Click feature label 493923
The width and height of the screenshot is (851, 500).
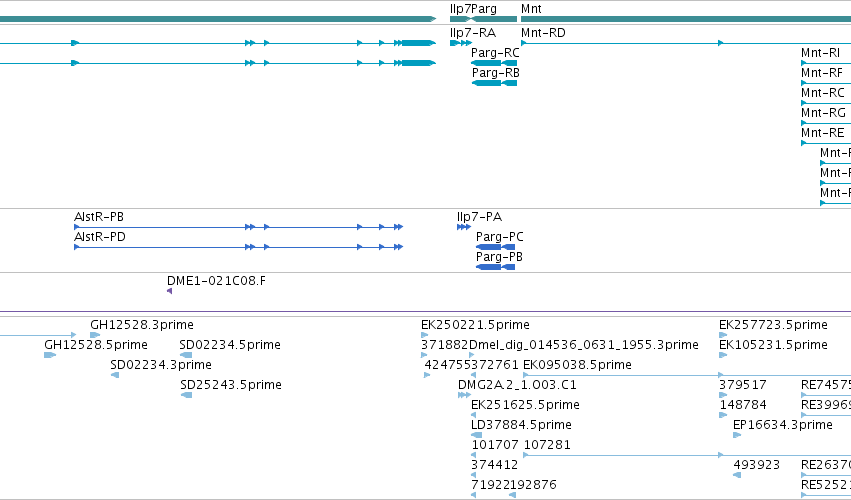pyautogui.click(x=757, y=466)
